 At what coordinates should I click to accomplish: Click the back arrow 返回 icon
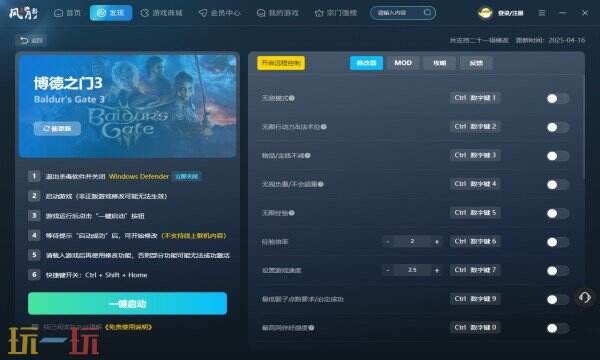(x=24, y=40)
